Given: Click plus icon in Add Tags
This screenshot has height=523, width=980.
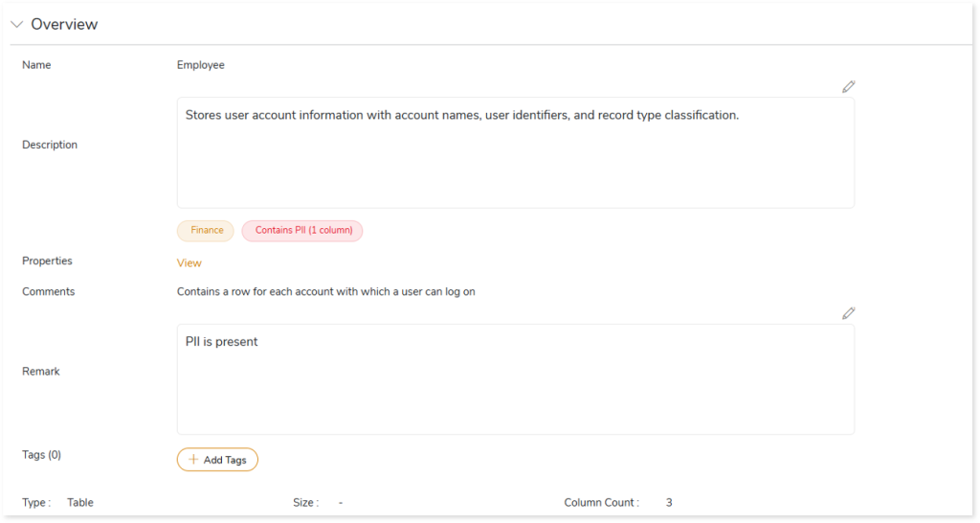Looking at the screenshot, I should (193, 460).
